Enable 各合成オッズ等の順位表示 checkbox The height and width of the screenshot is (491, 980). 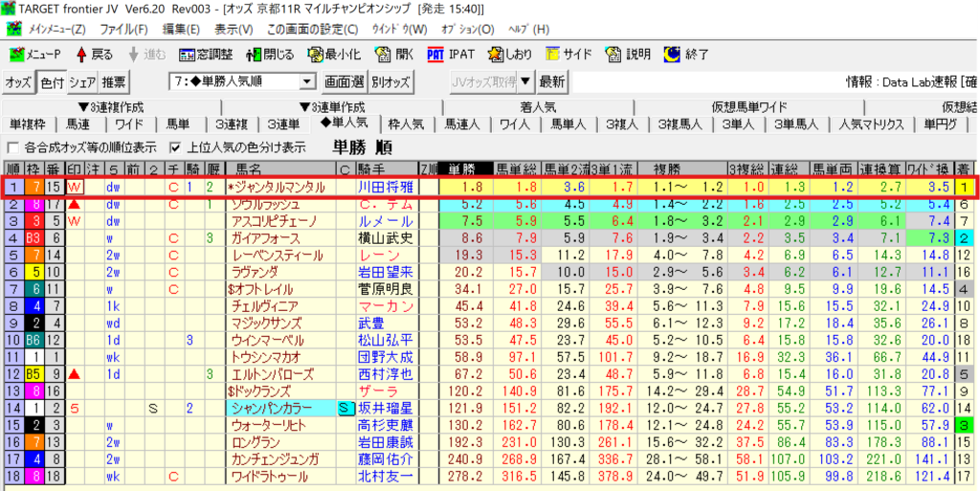click(x=13, y=147)
